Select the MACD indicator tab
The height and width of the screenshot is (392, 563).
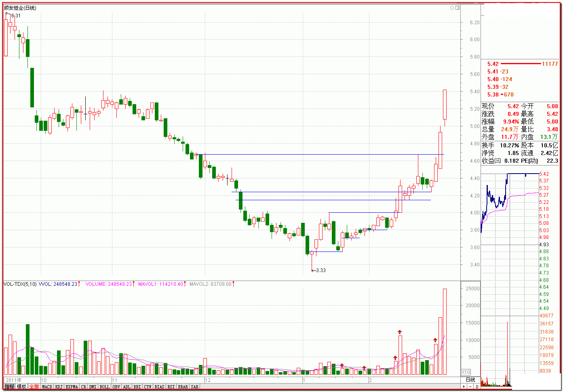point(47,387)
